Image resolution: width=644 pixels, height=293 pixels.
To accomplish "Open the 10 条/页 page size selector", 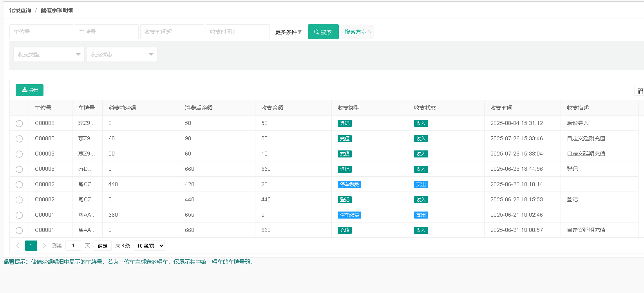I will coord(149,246).
